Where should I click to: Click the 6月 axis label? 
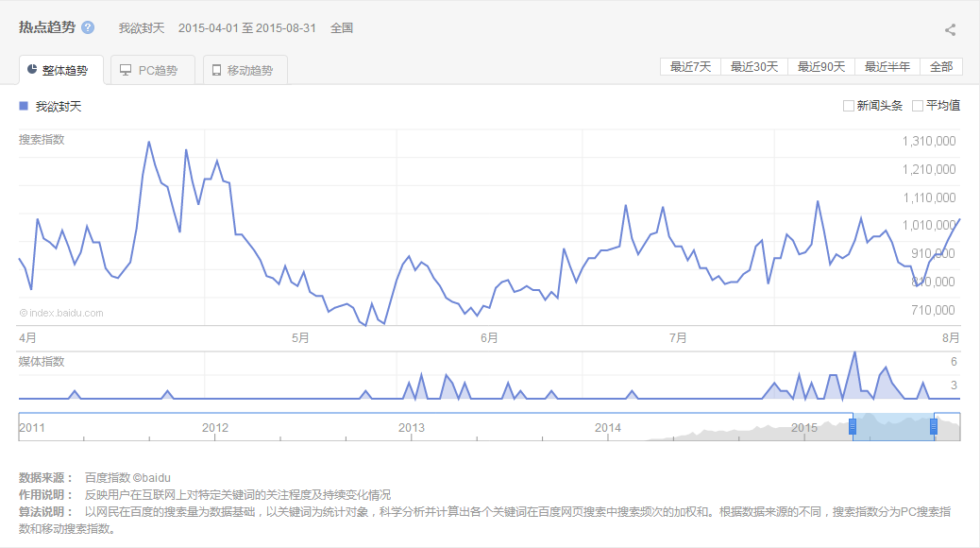489,338
